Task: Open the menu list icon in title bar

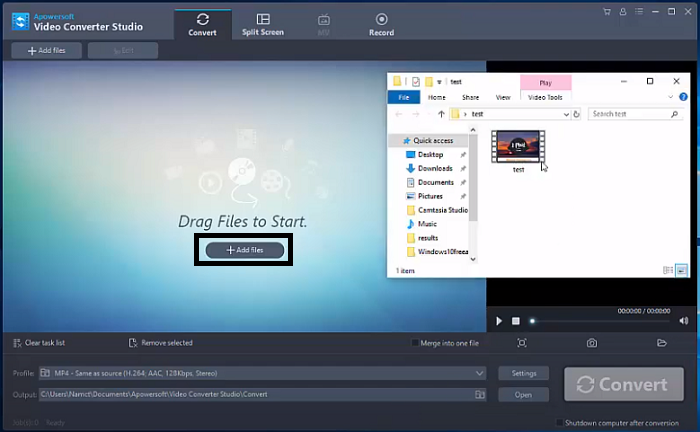Action: 639,12
